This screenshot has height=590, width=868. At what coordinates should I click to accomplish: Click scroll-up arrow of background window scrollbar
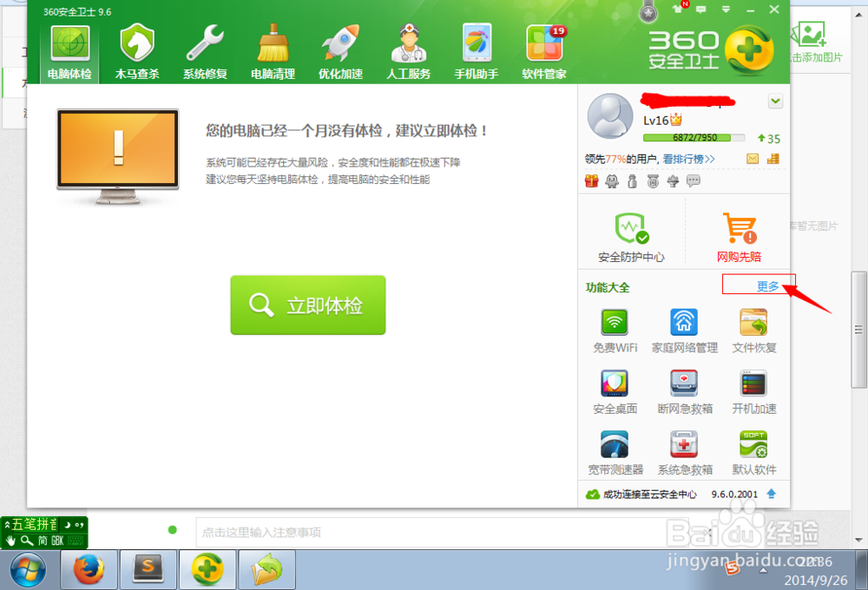coord(858,15)
